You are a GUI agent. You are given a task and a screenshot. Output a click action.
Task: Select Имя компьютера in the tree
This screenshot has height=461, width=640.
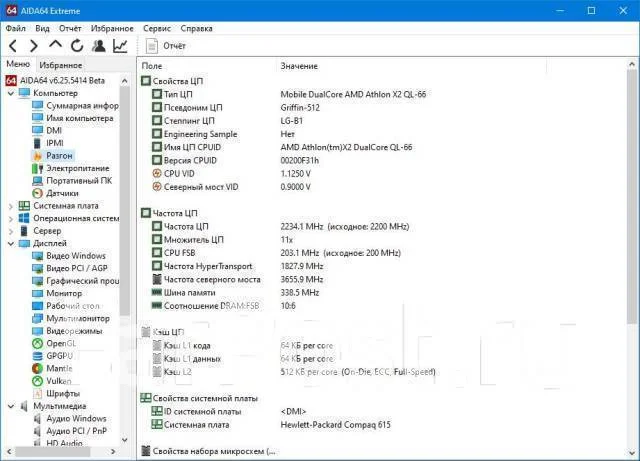[73, 118]
